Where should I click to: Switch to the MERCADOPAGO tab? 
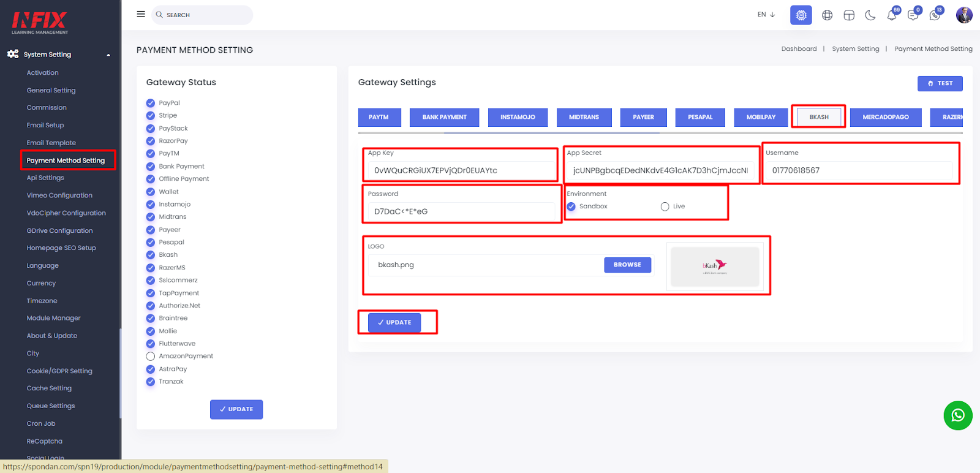[886, 117]
